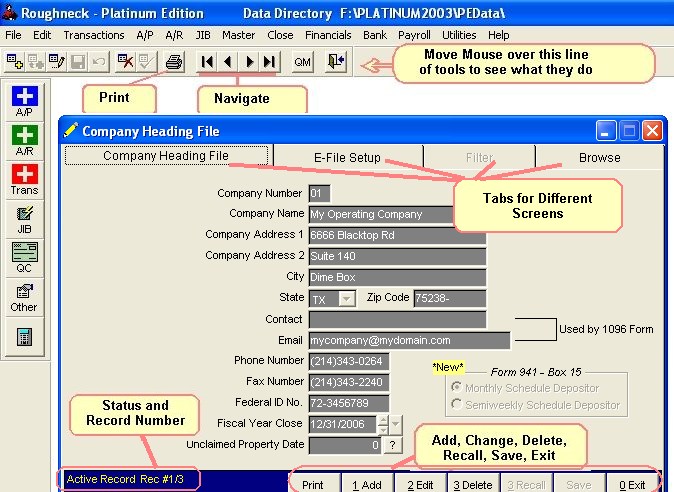Open the red Trans sidebar icon
This screenshot has height=492, width=674.
25,179
